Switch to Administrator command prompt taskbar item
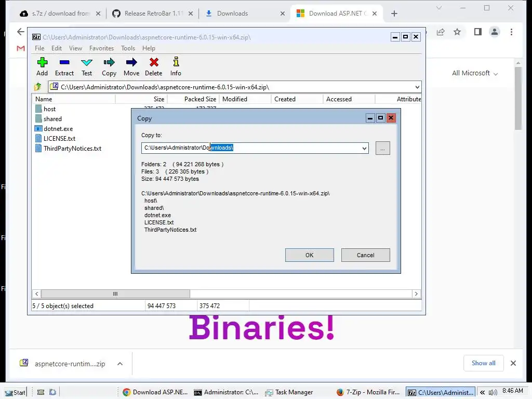 click(x=227, y=392)
